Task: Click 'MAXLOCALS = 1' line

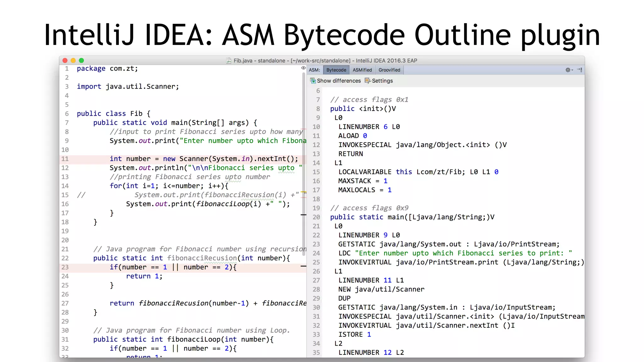Action: point(365,190)
